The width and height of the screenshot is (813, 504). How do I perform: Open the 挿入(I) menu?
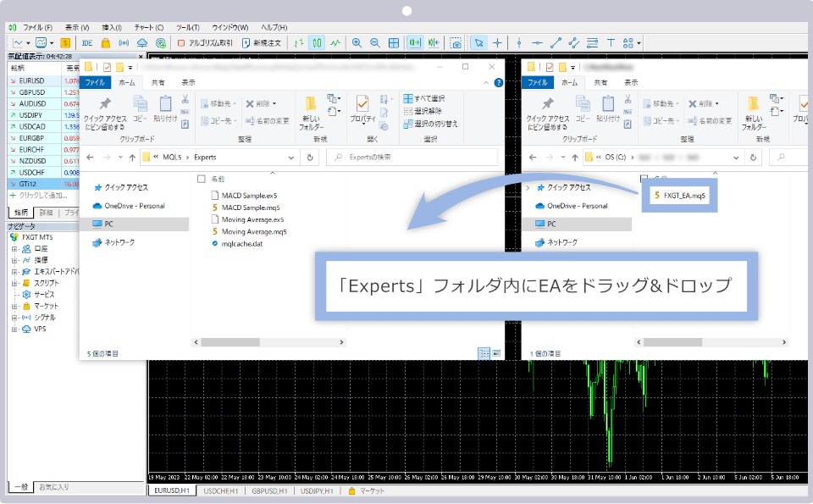point(112,27)
